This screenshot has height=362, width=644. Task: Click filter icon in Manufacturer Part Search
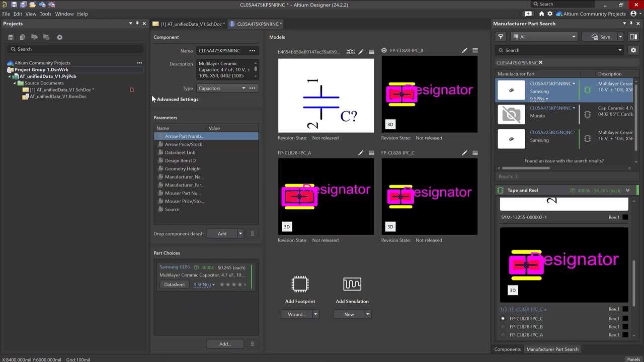click(x=501, y=37)
